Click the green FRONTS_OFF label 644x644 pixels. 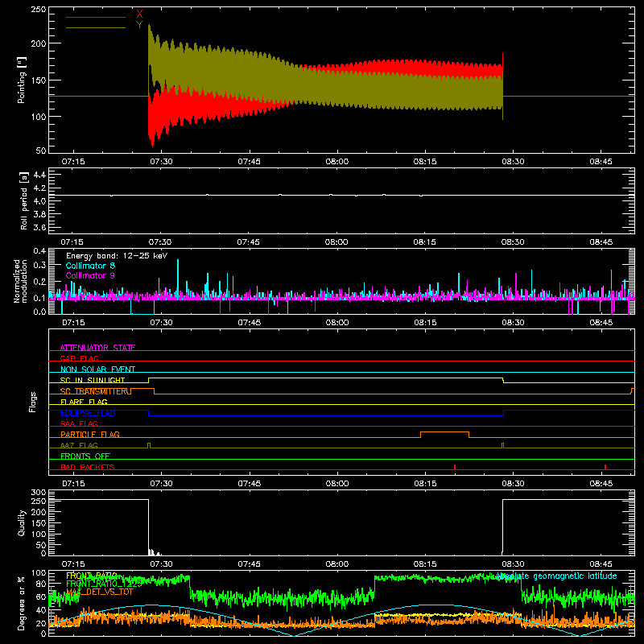pyautogui.click(x=85, y=456)
